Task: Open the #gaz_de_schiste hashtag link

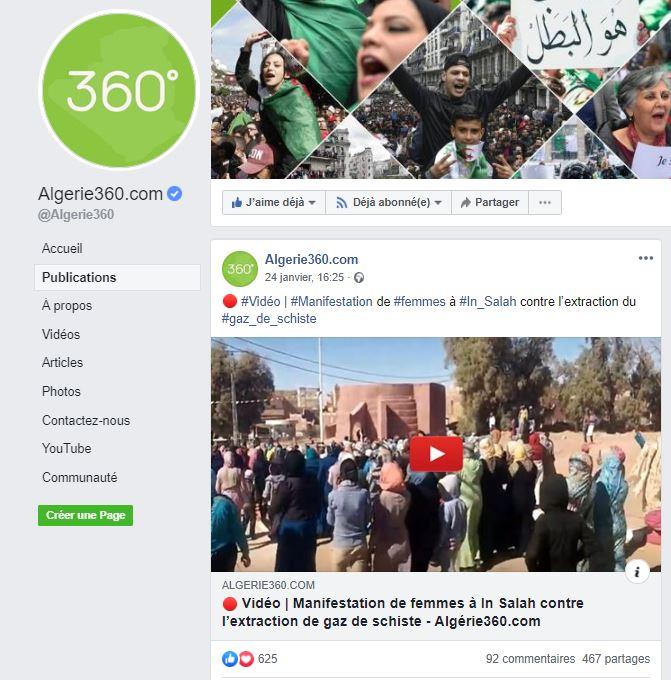Action: point(269,319)
